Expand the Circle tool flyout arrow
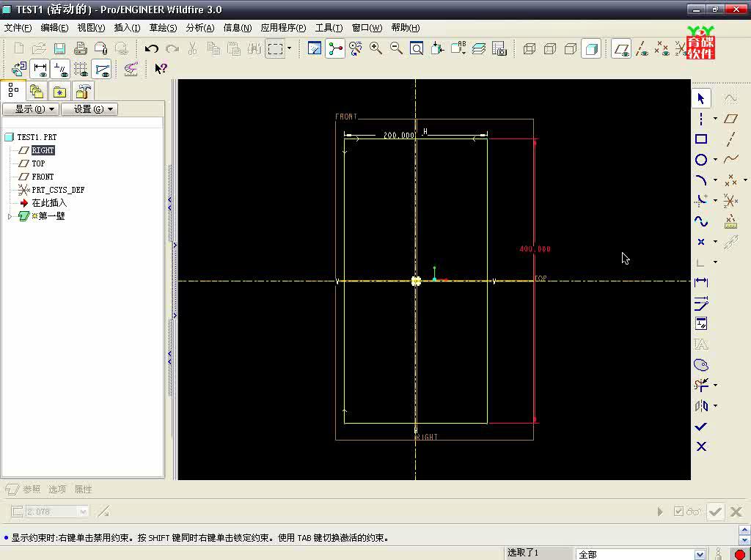This screenshot has width=751, height=560. click(x=715, y=160)
